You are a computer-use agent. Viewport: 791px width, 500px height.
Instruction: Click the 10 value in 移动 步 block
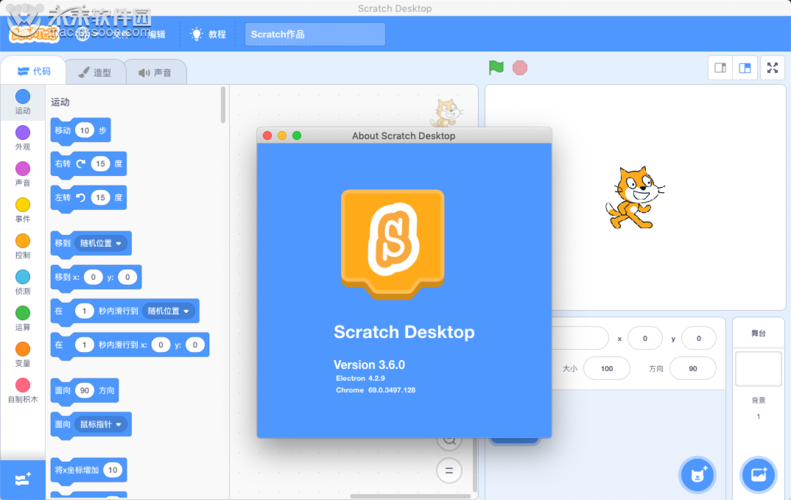point(85,130)
